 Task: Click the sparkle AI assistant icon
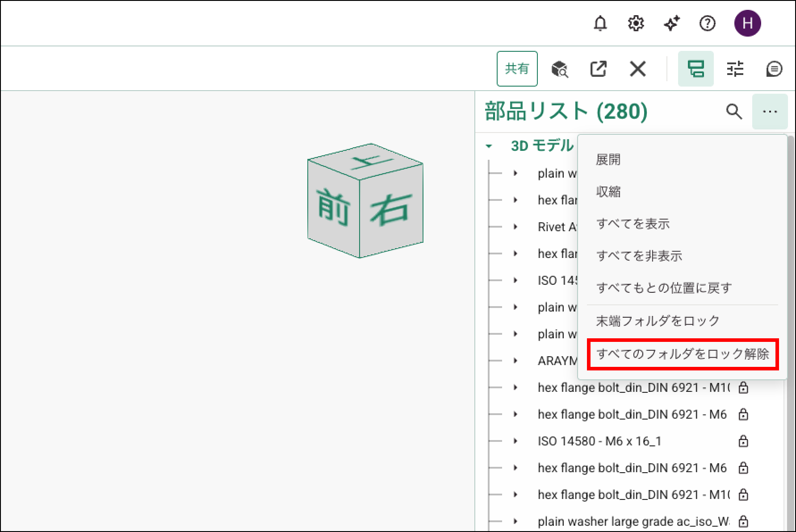coord(671,23)
